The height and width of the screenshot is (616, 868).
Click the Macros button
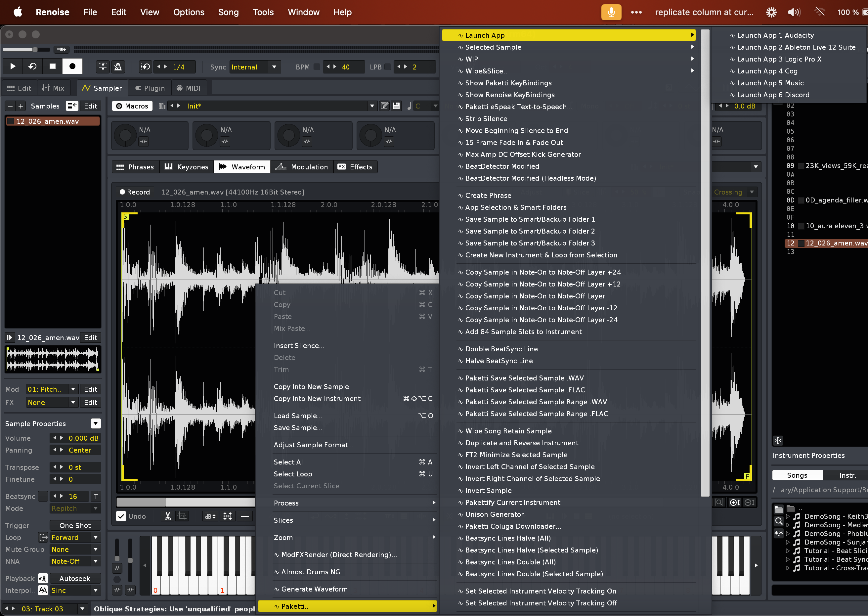click(x=132, y=106)
